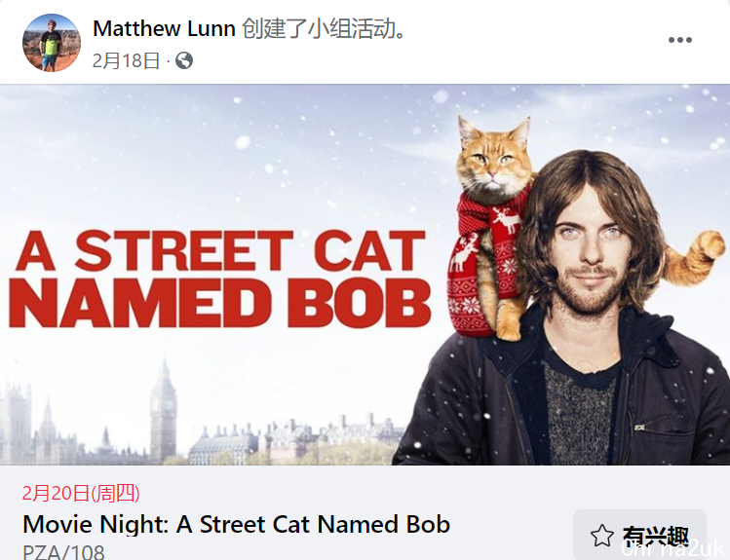Click the globe public-visibility icon
This screenshot has width=730, height=560.
point(184,60)
